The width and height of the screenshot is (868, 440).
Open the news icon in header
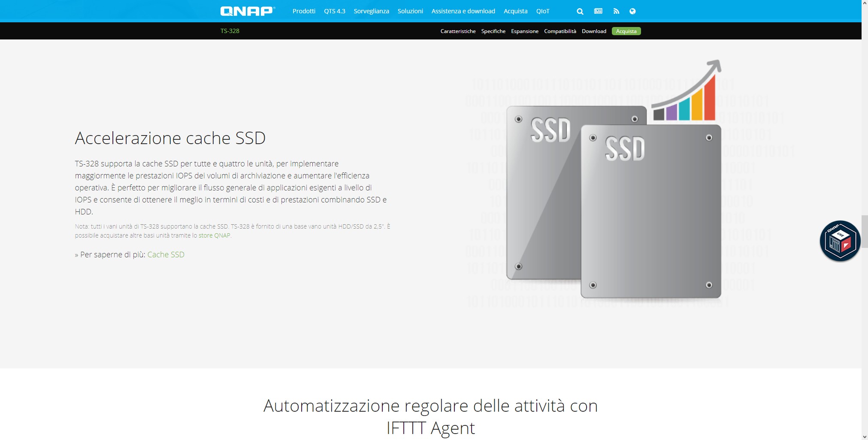(598, 11)
